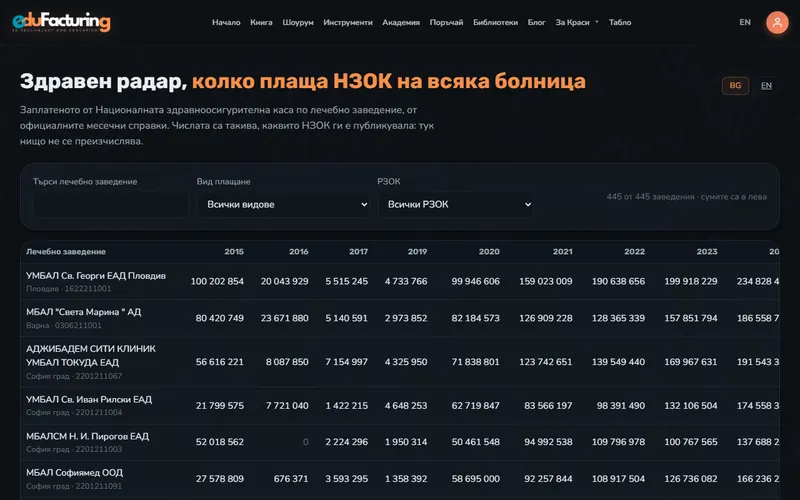This screenshot has height=500, width=800.
Task: Click the 2022 column header
Action: [x=635, y=252]
